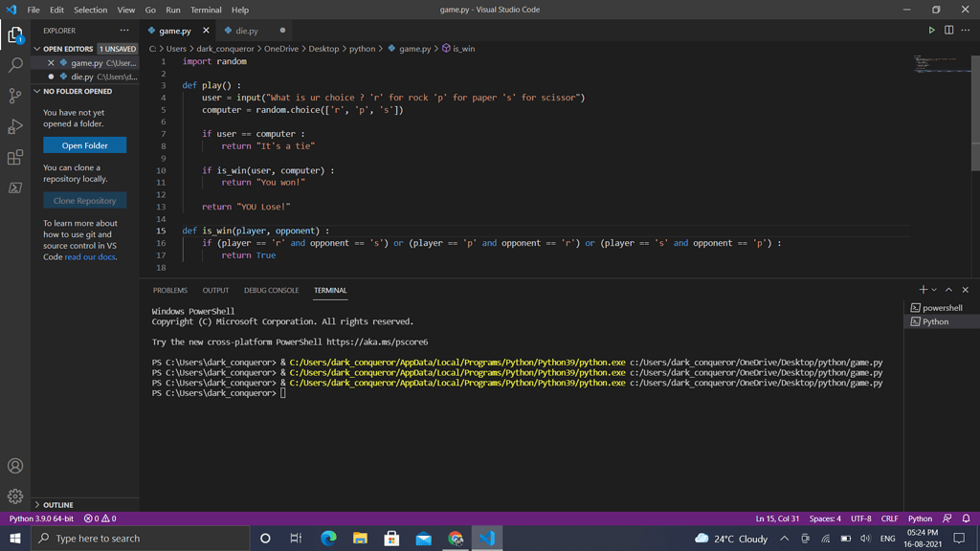Open the Search view in activity bar
The height and width of the screenshot is (551, 980).
15,65
